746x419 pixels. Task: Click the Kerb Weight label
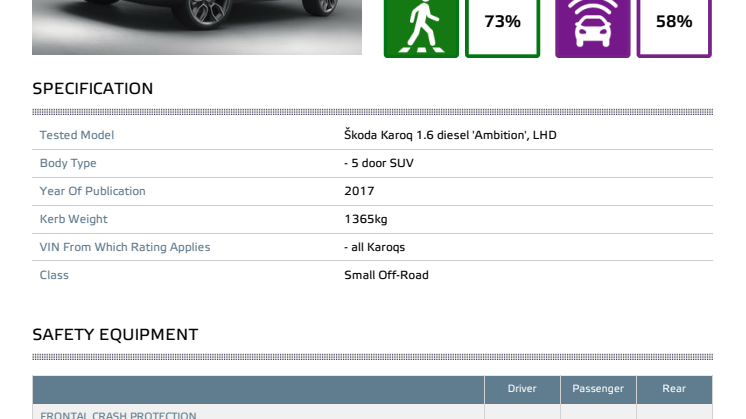pyautogui.click(x=73, y=219)
